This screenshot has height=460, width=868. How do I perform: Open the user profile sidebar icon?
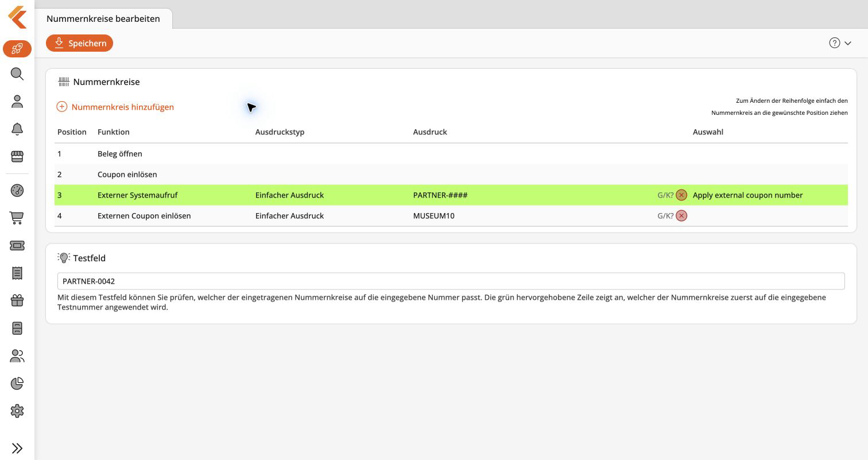pos(17,102)
